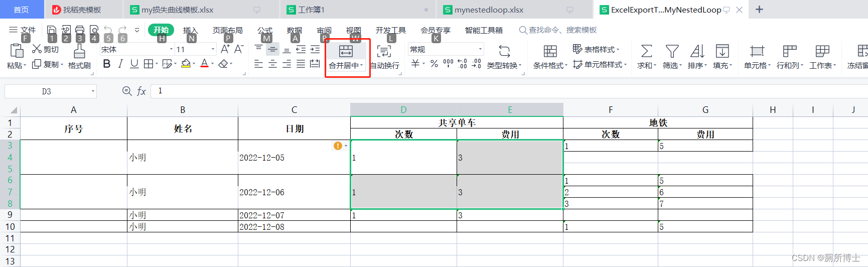
Task: Open the Type Conversion (类型转换) dropdown
Action: pyautogui.click(x=504, y=57)
